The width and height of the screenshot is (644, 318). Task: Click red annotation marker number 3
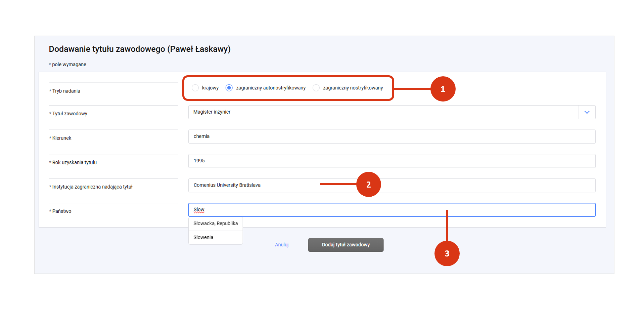447,253
